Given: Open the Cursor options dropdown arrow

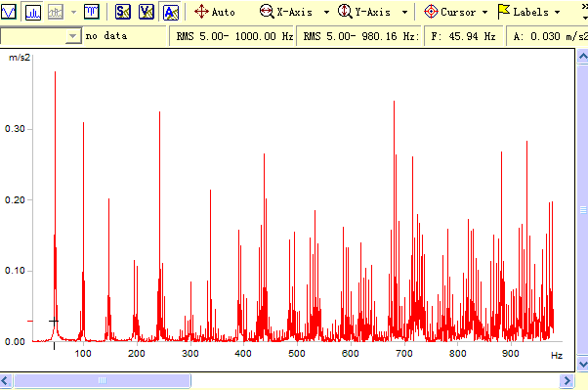Looking at the screenshot, I should (x=484, y=13).
